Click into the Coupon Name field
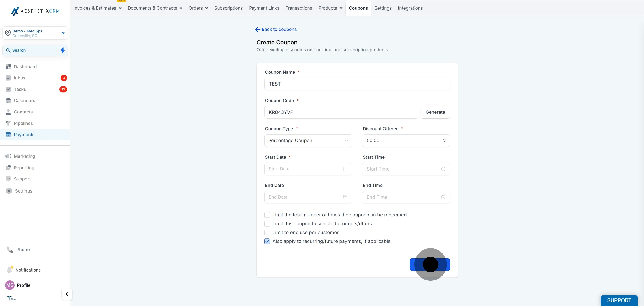 tap(357, 84)
